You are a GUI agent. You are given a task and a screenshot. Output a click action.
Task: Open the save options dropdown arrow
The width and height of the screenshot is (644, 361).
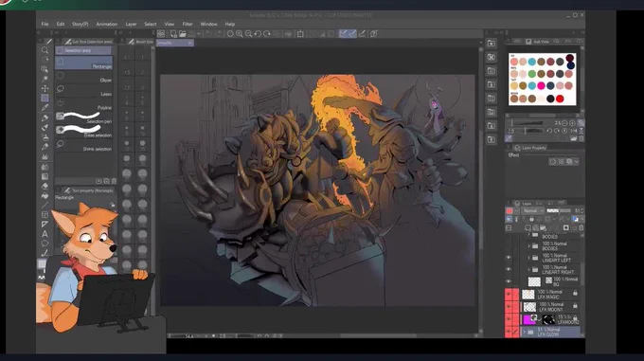[x=198, y=34]
